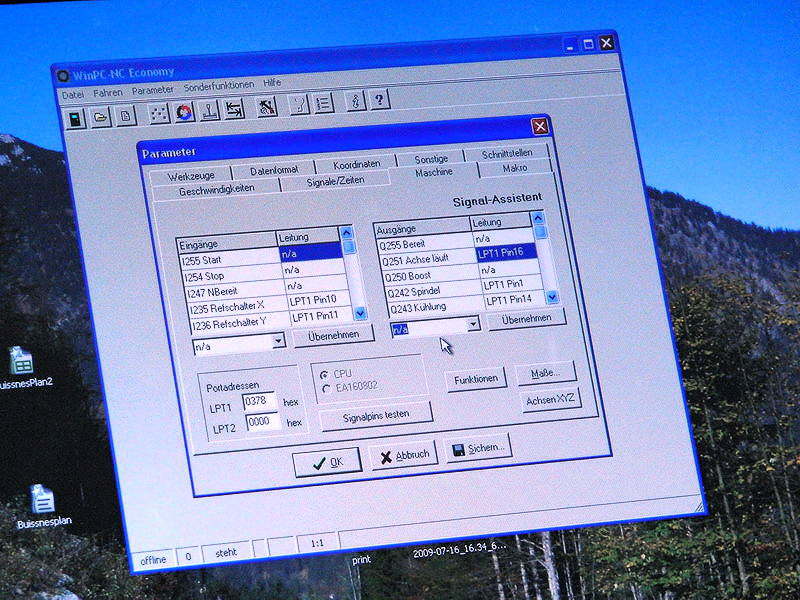800x600 pixels.
Task: Click the tool with red arrow icon
Action: (267, 107)
